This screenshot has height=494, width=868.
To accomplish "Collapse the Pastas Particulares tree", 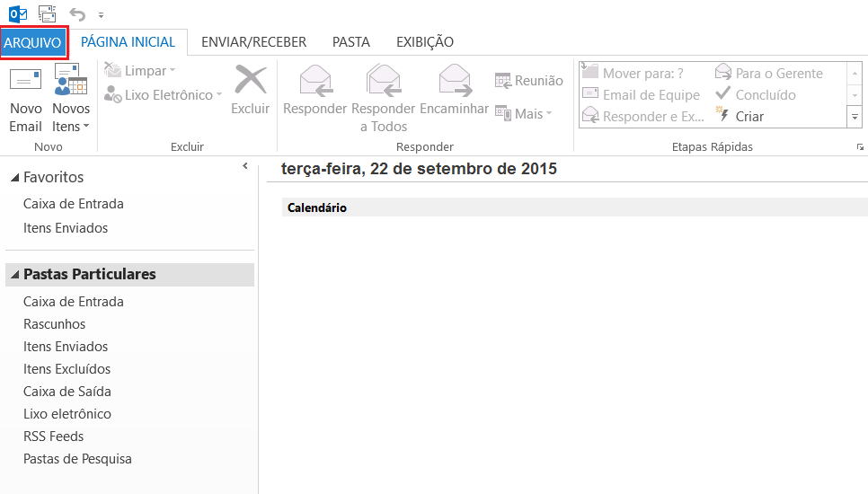I will tap(14, 275).
